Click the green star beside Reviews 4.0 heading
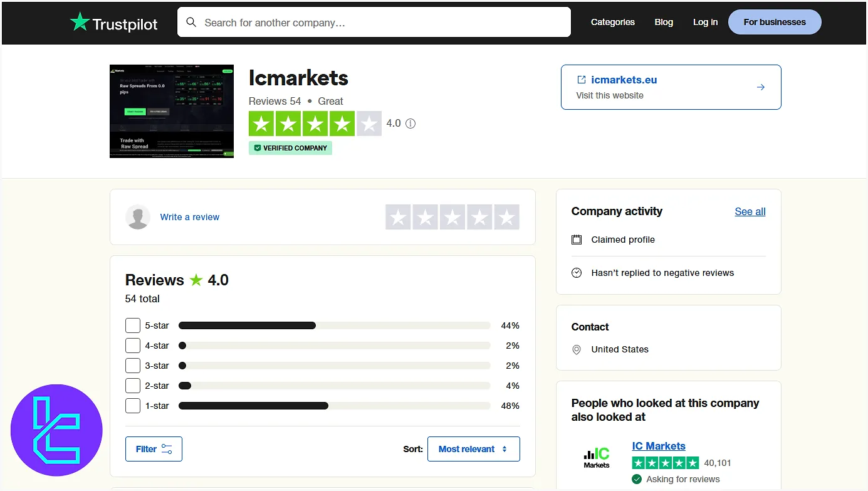This screenshot has height=491, width=868. [x=197, y=280]
